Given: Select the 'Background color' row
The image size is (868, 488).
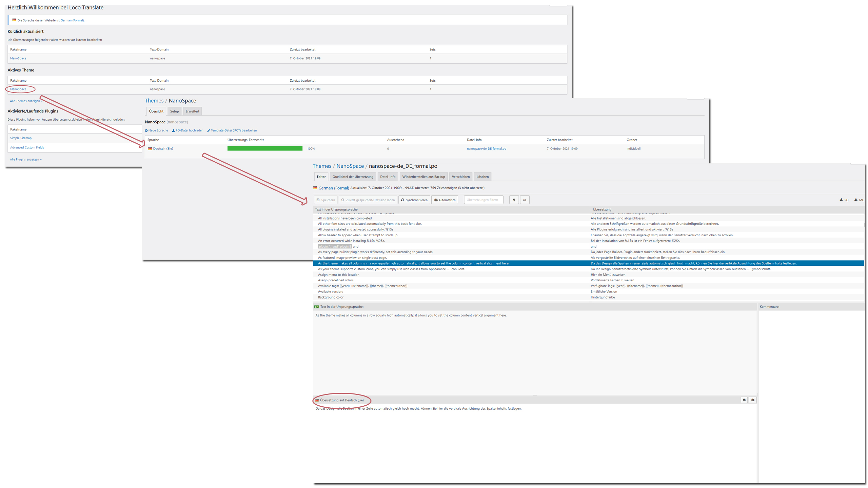Looking at the screenshot, I should (x=588, y=297).
